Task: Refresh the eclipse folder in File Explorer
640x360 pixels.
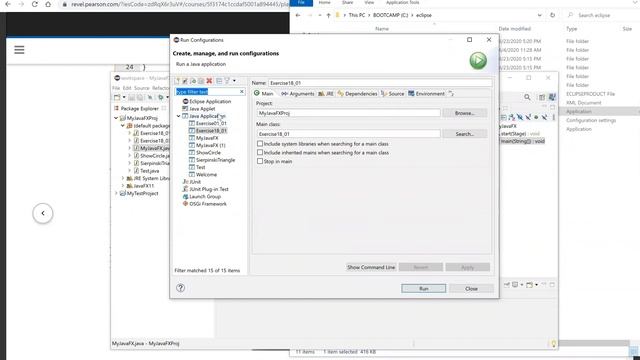Action: [553, 15]
